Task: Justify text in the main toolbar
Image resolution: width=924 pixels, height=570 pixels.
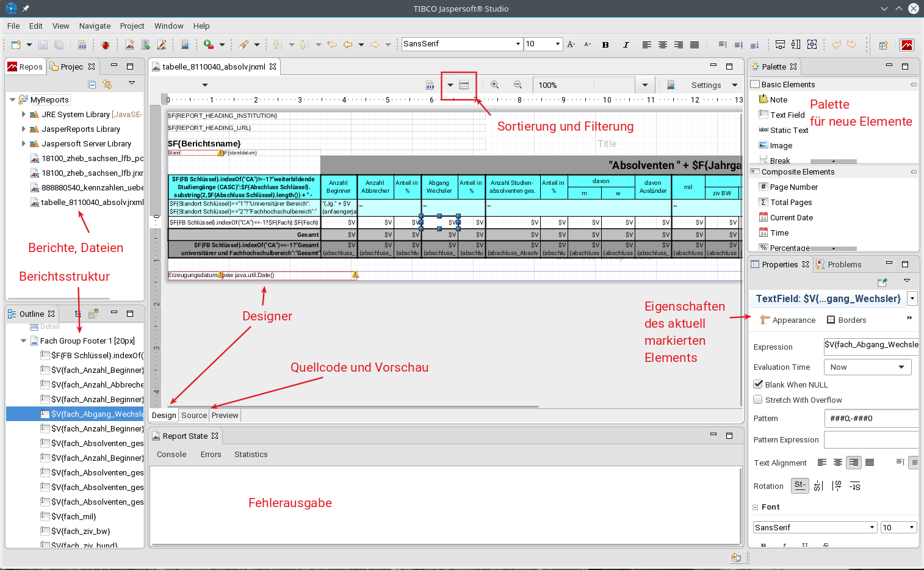Action: click(695, 45)
